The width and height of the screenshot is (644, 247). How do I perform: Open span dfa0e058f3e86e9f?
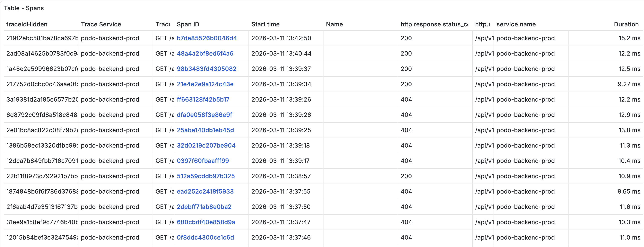pos(205,115)
